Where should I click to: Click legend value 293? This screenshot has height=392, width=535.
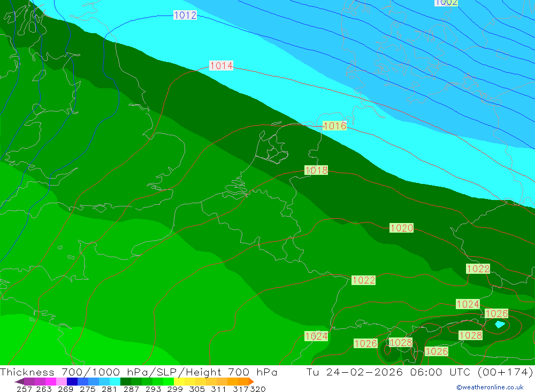tap(153, 389)
